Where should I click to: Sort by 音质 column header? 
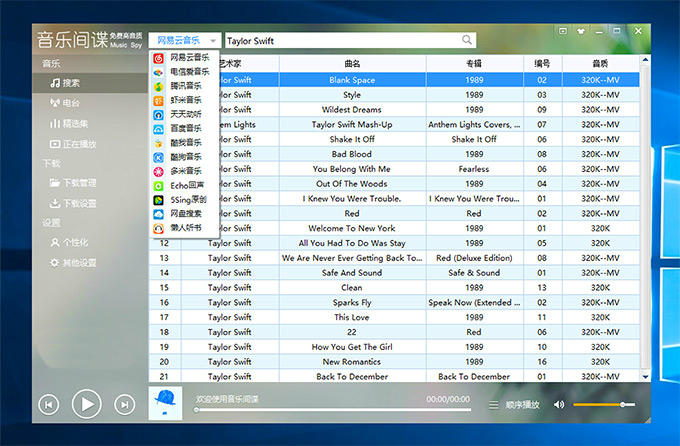pos(600,64)
